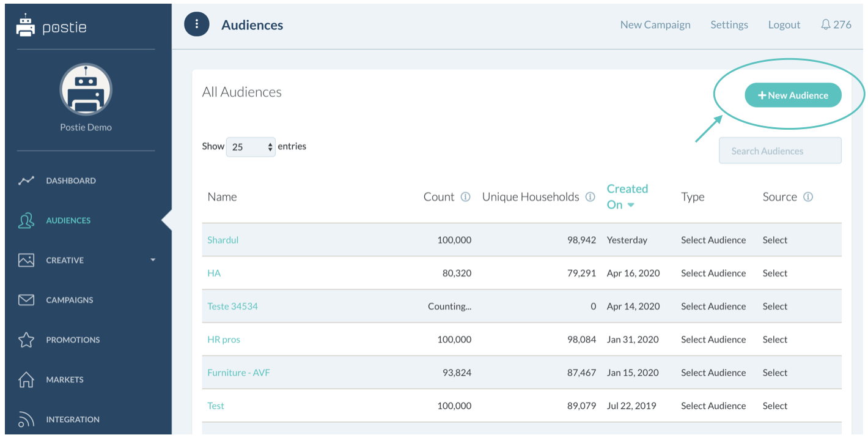This screenshot has height=443, width=868.
Task: Click the New Audience button
Action: [x=793, y=95]
